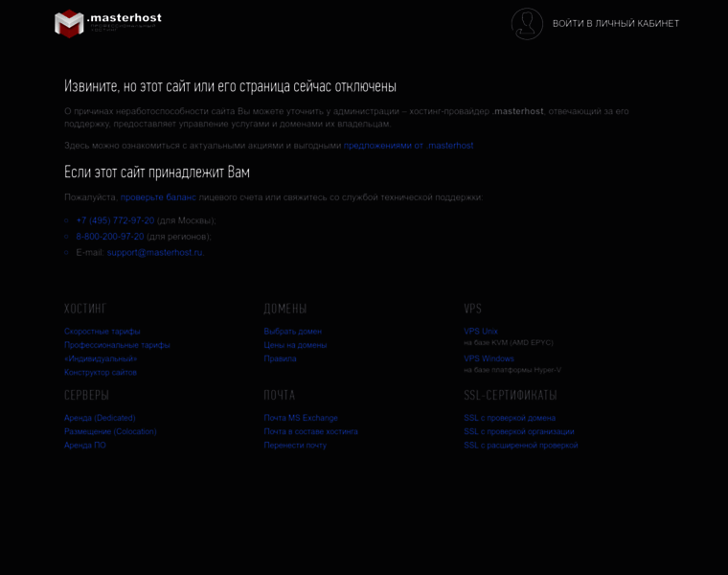Open 'Профессиональные тарифы' link
This screenshot has height=575, width=728.
117,345
